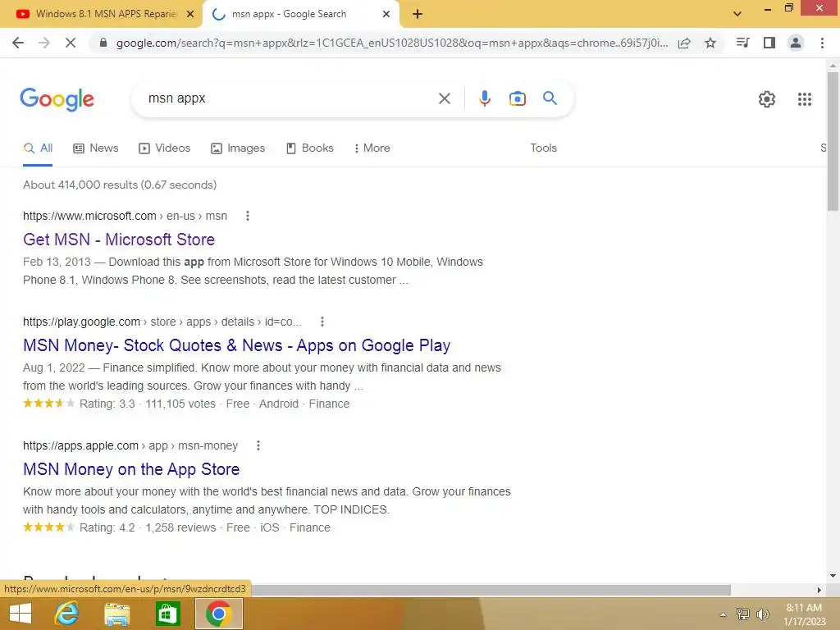Click the magnifier search button
This screenshot has height=630, width=840.
click(550, 98)
